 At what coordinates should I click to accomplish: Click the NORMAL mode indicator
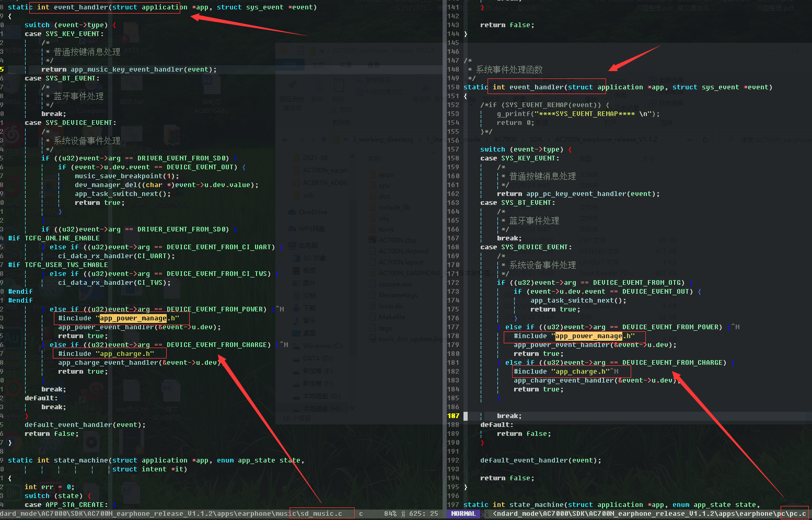click(x=463, y=514)
